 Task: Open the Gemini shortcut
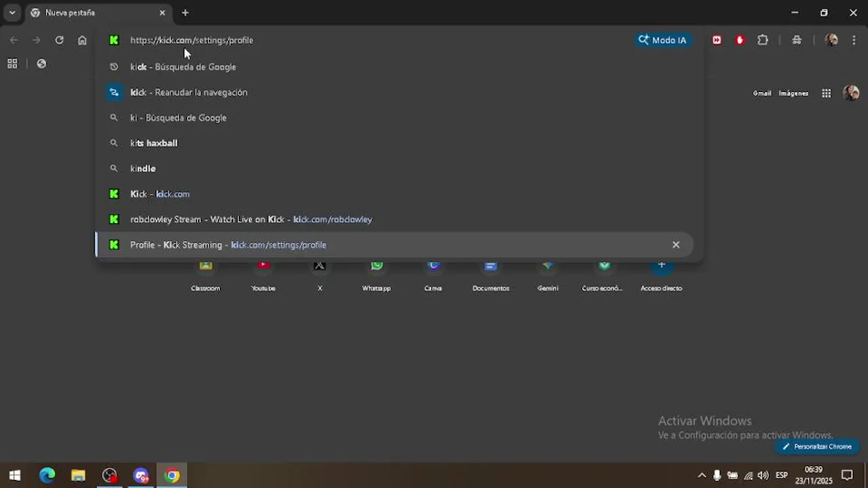[x=548, y=277]
